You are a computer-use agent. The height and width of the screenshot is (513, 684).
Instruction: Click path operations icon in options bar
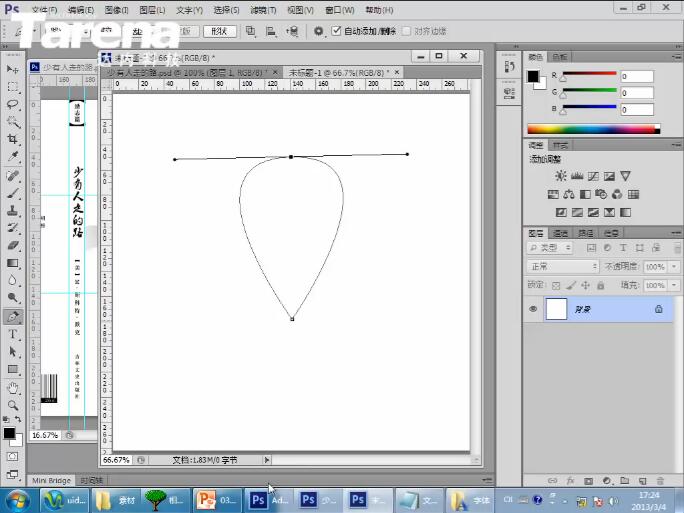[x=250, y=31]
